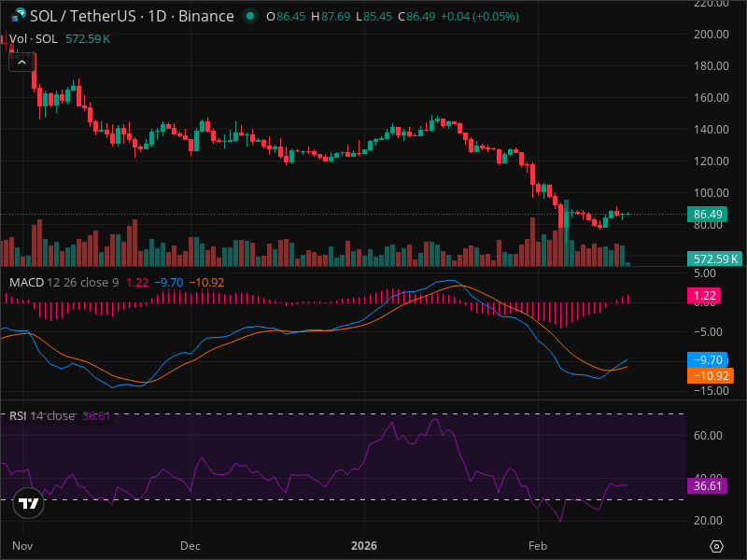Click the 140.00 price scale label
Image resolution: width=747 pixels, height=560 pixels.
click(x=712, y=130)
